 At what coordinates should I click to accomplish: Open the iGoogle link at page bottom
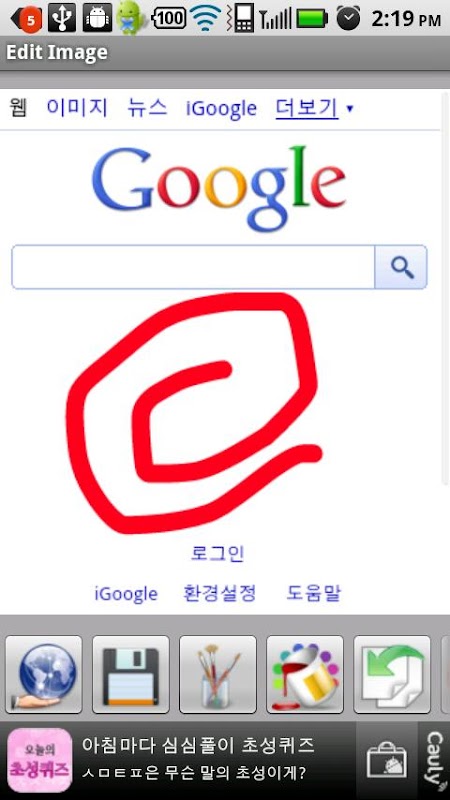tap(126, 594)
